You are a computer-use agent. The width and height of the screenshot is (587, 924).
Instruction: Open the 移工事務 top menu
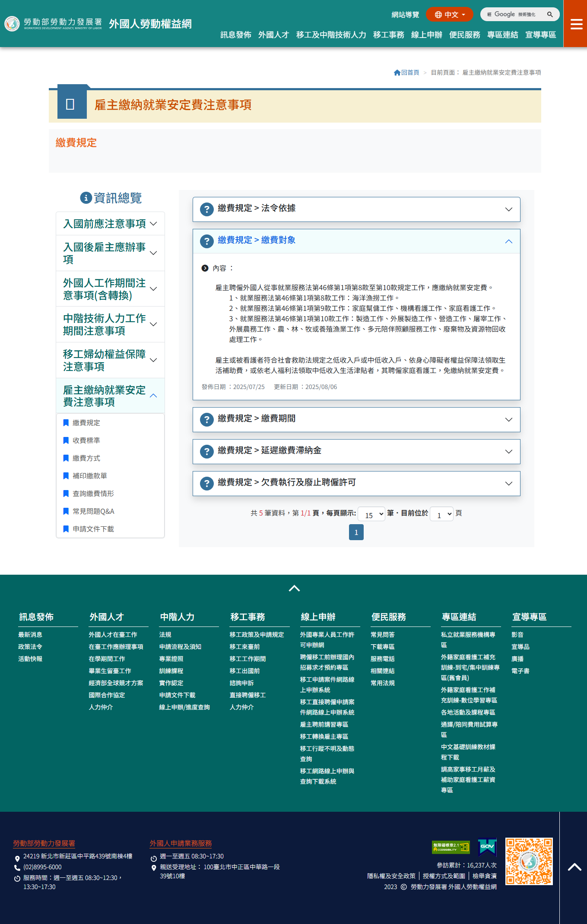tap(388, 35)
